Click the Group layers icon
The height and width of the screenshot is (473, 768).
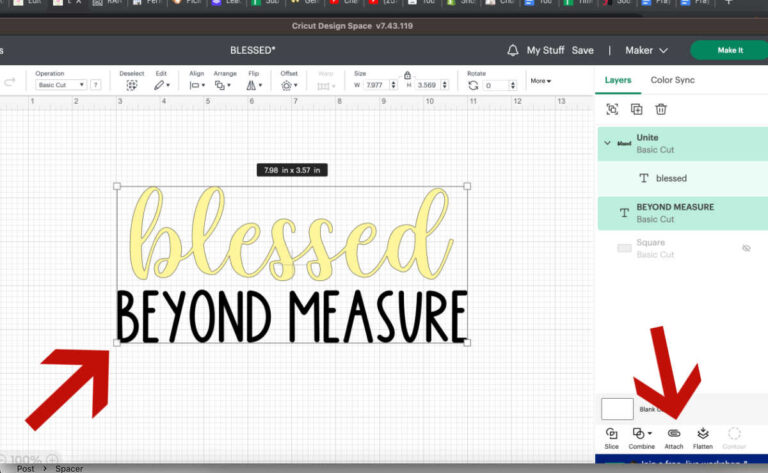[612, 109]
